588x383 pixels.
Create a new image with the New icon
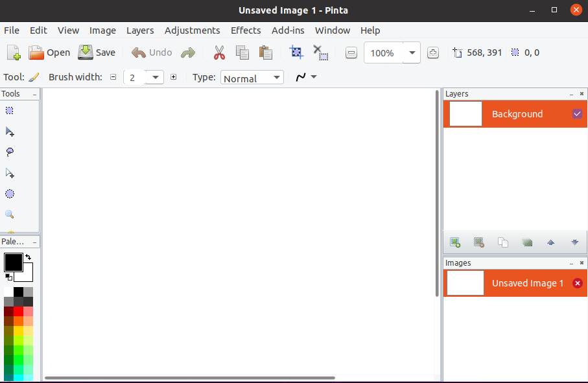pos(14,52)
